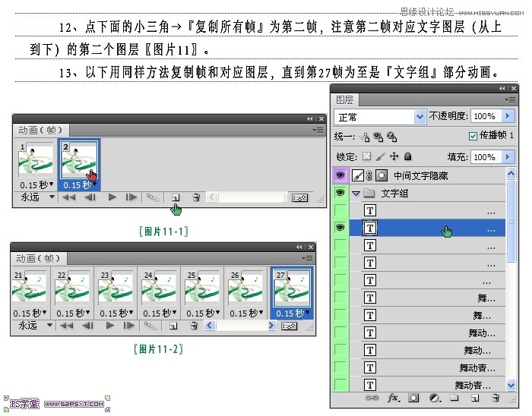532x416 pixels.
Task: Select frame 23 thumbnail
Action: tap(116, 287)
